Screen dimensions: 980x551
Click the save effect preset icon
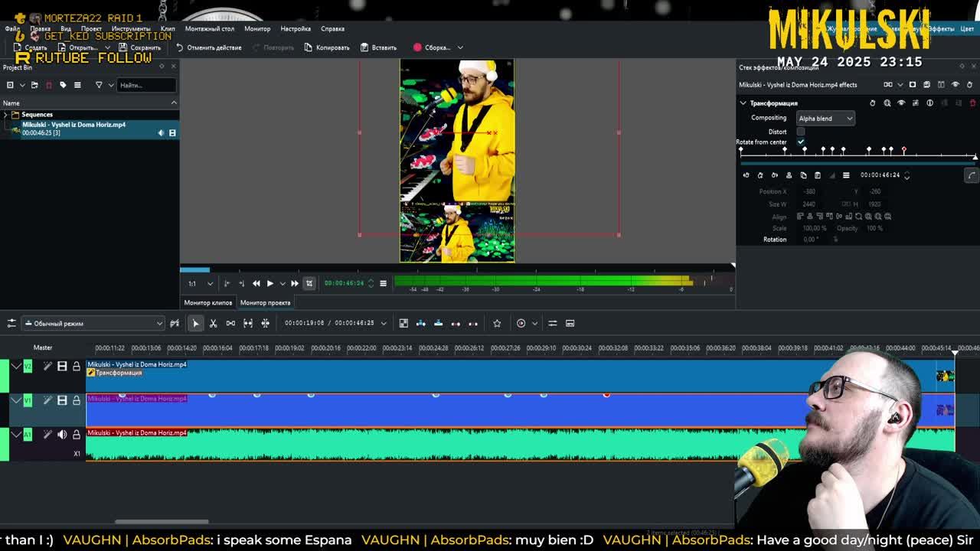coord(916,103)
